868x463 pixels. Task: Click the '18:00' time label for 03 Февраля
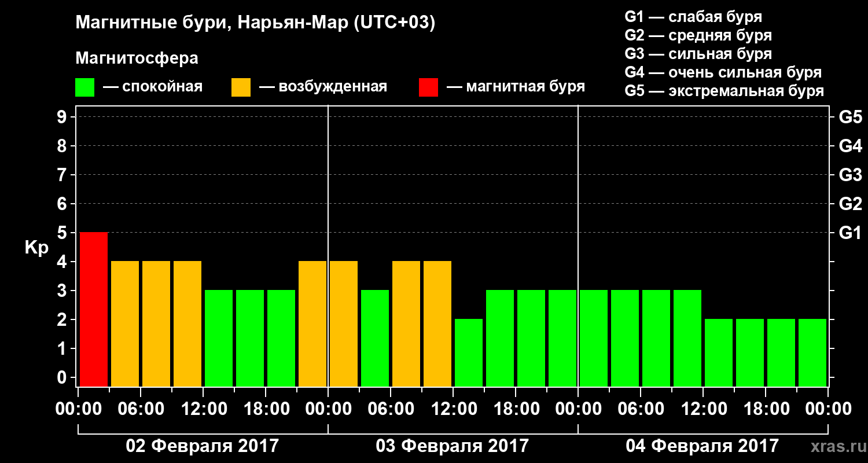coord(516,409)
